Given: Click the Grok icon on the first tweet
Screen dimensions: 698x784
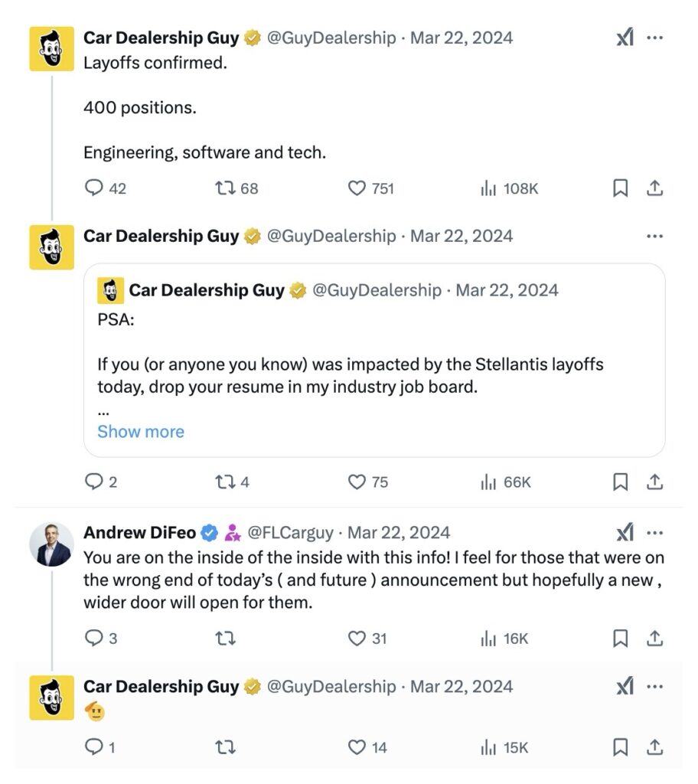Looking at the screenshot, I should 625,38.
